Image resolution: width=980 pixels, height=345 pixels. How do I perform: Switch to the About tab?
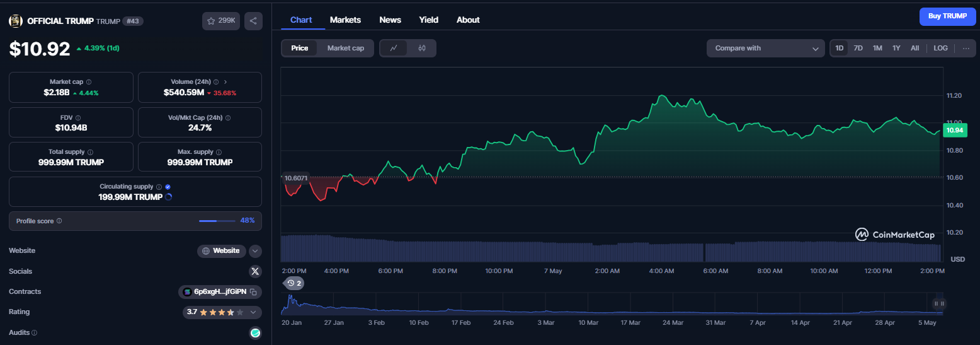tap(468, 20)
